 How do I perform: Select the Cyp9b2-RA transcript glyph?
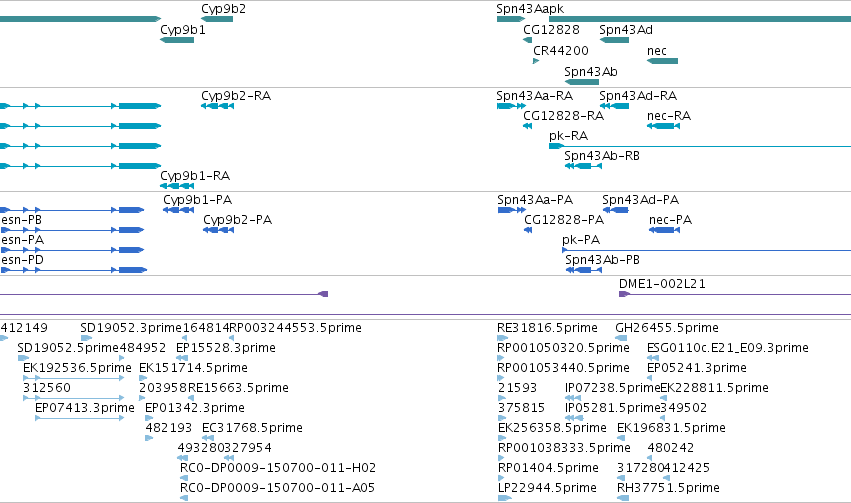coord(218,106)
